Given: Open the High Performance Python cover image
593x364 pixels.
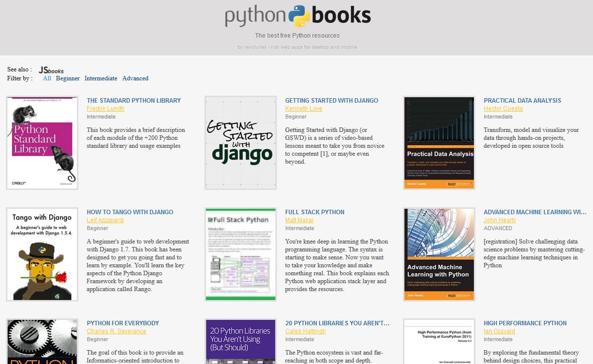Looking at the screenshot, I should (439, 341).
